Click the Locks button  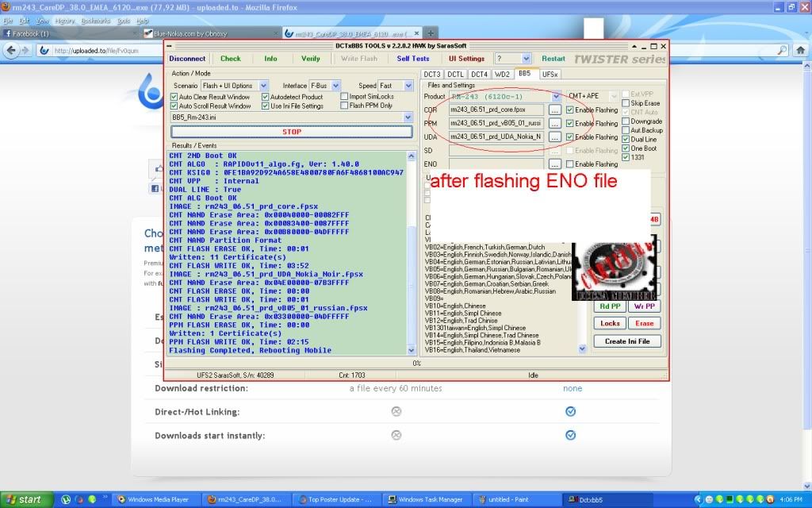point(610,324)
